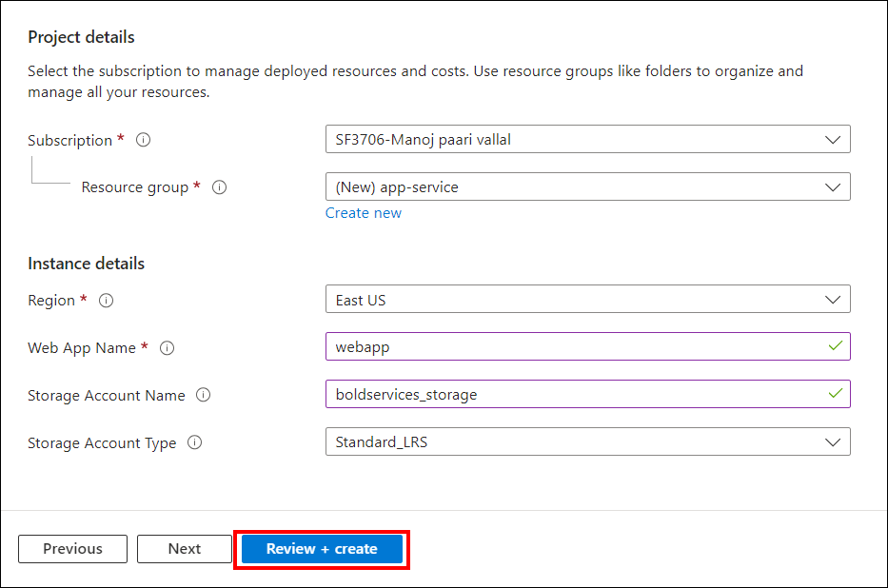Open the Region dropdown showing East US
The height and width of the screenshot is (588, 888).
pos(587,300)
